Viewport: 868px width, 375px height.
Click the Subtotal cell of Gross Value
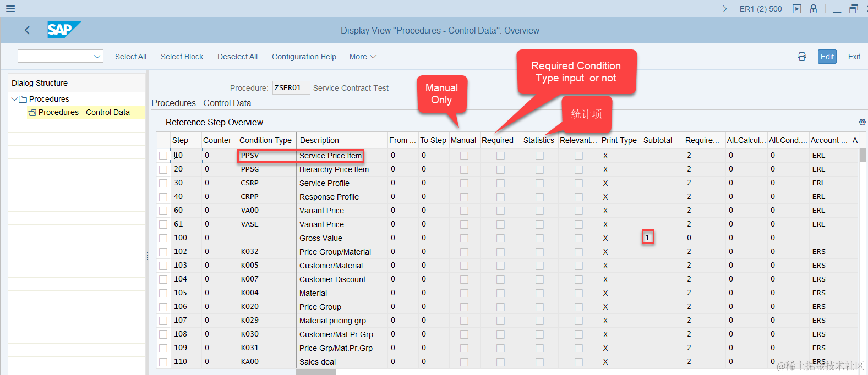[662, 238]
